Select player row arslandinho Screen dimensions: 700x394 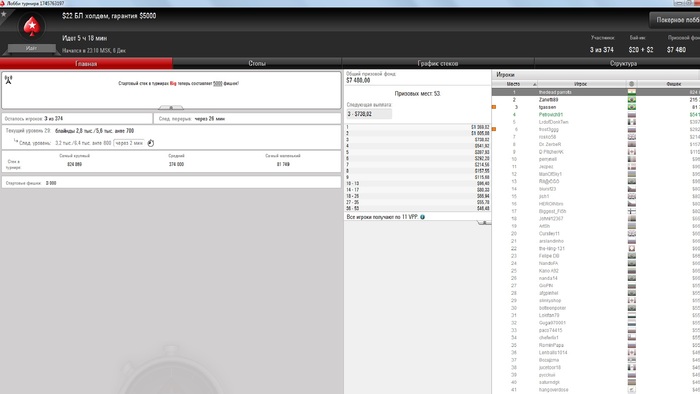(596, 241)
